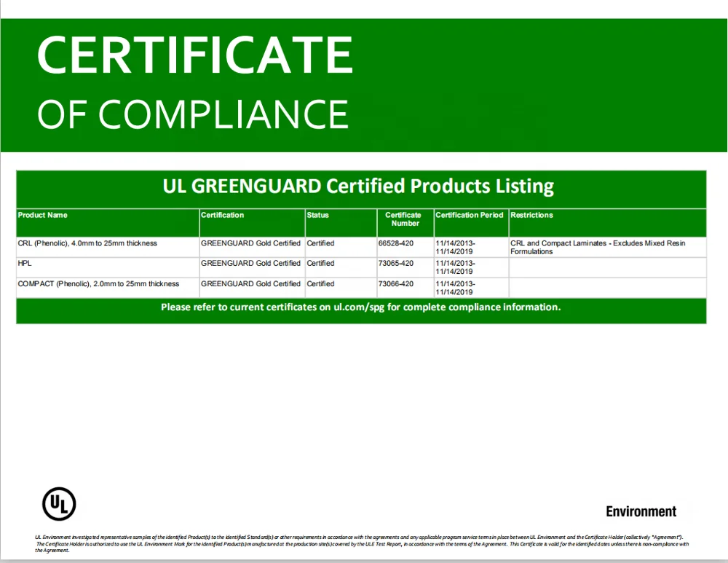The width and height of the screenshot is (728, 563).
Task: Click the 'CERTIFICATE' title text
Action: 195,55
